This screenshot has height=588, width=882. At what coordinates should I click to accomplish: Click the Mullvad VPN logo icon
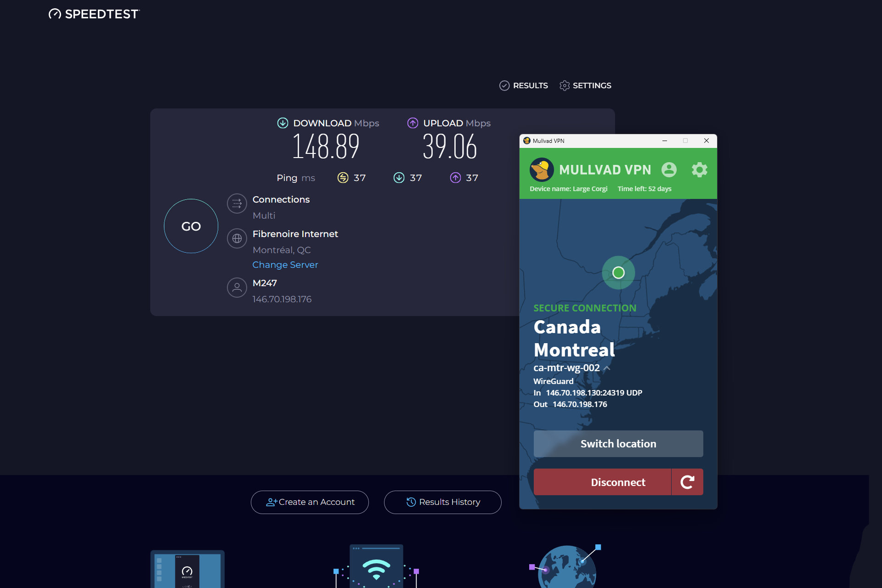click(542, 170)
